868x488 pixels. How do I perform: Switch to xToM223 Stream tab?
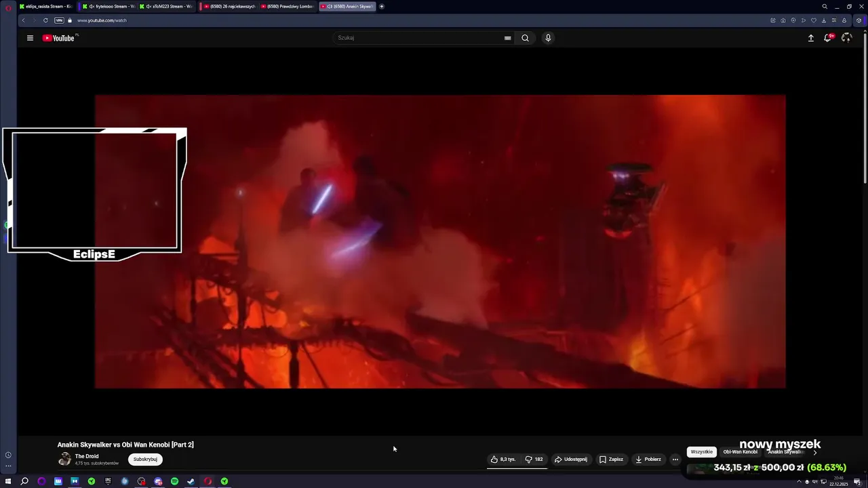[166, 6]
